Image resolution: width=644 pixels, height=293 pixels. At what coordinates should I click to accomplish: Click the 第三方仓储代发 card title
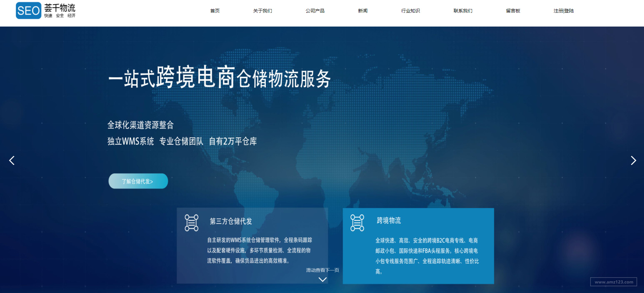[231, 221]
